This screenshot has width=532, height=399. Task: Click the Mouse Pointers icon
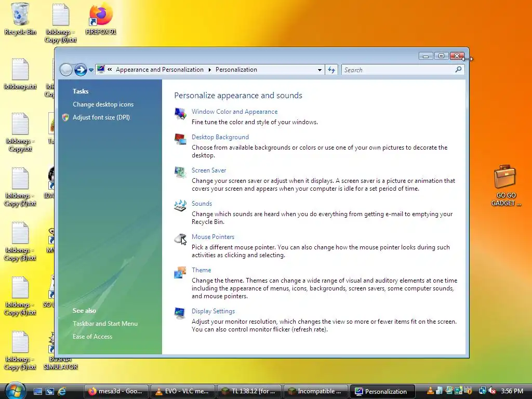(x=180, y=238)
